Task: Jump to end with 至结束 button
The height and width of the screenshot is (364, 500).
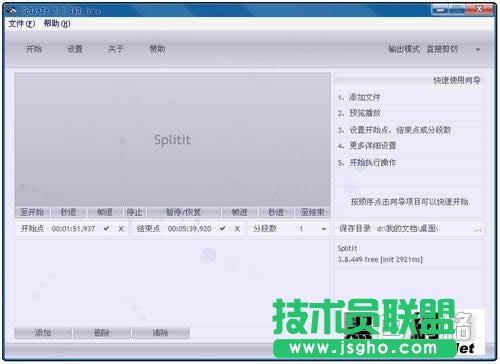Action: [x=312, y=212]
